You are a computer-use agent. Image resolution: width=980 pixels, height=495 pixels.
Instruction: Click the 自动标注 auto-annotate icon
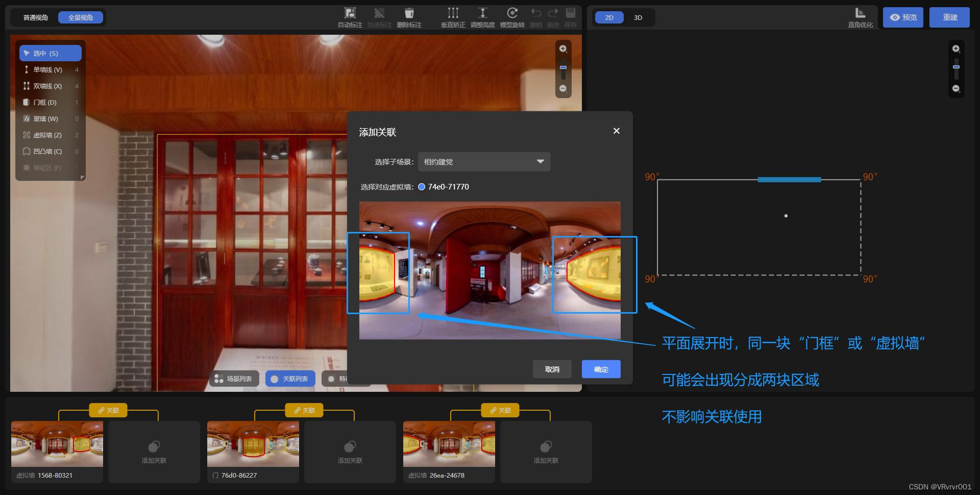click(350, 13)
